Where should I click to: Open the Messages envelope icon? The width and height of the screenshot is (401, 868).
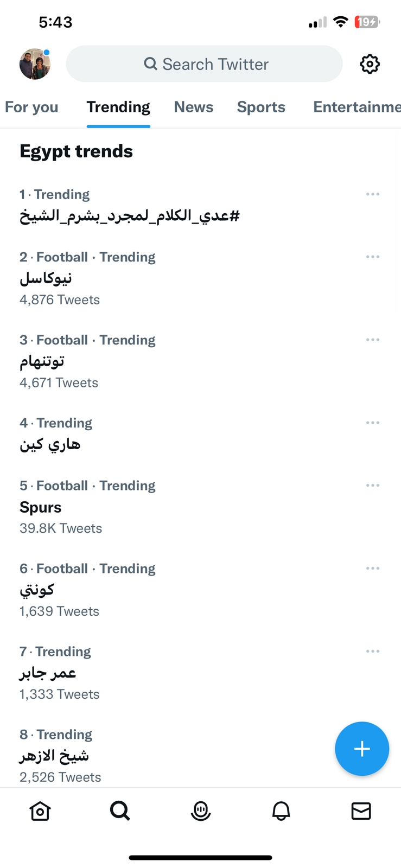[x=361, y=811]
